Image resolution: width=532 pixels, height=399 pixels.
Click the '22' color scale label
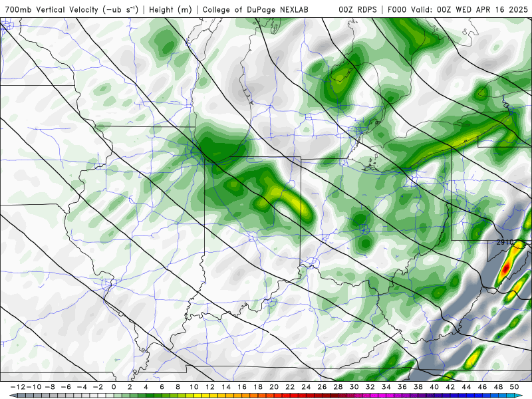point(290,387)
